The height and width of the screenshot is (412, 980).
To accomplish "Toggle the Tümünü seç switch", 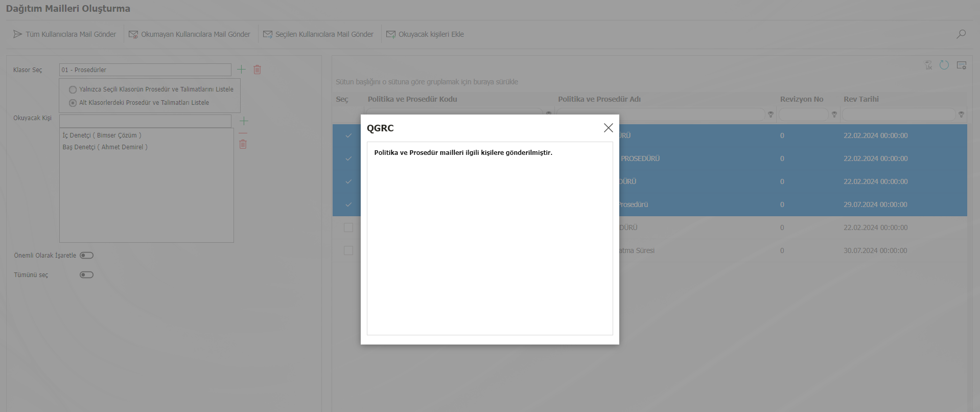I will [x=86, y=275].
